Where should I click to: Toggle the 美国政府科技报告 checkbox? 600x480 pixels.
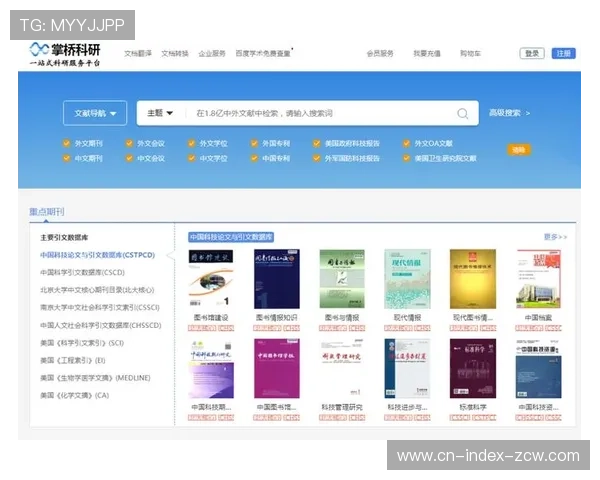[316, 143]
